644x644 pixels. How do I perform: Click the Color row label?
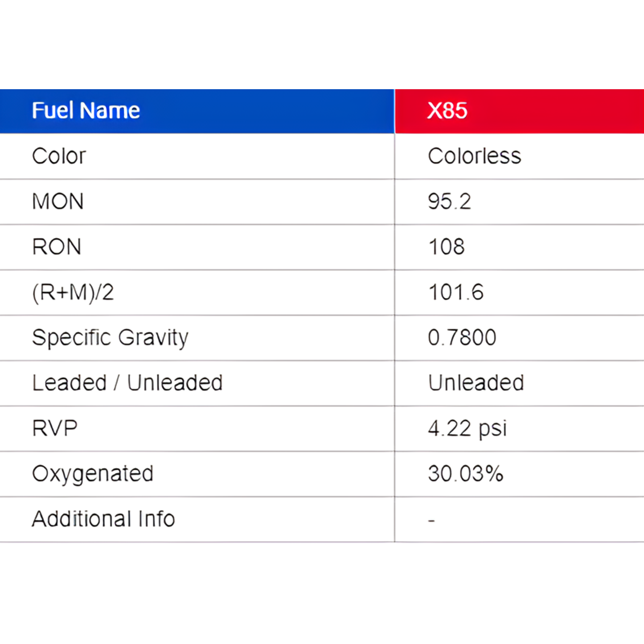pyautogui.click(x=59, y=156)
